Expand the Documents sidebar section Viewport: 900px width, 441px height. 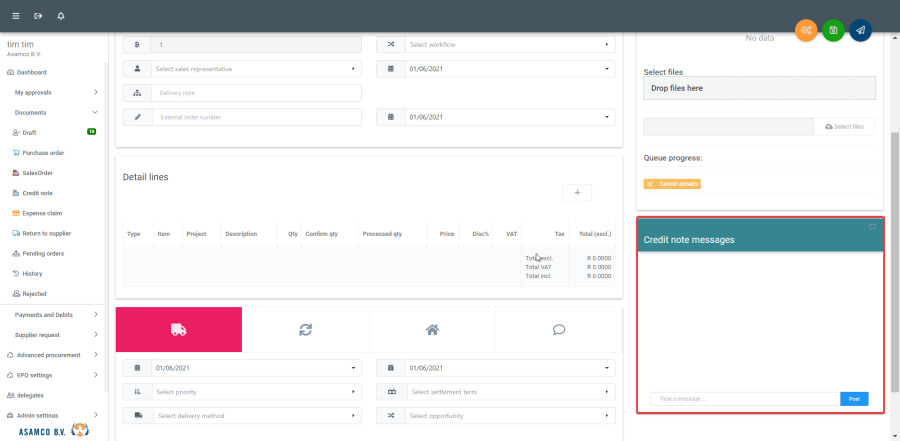point(55,113)
